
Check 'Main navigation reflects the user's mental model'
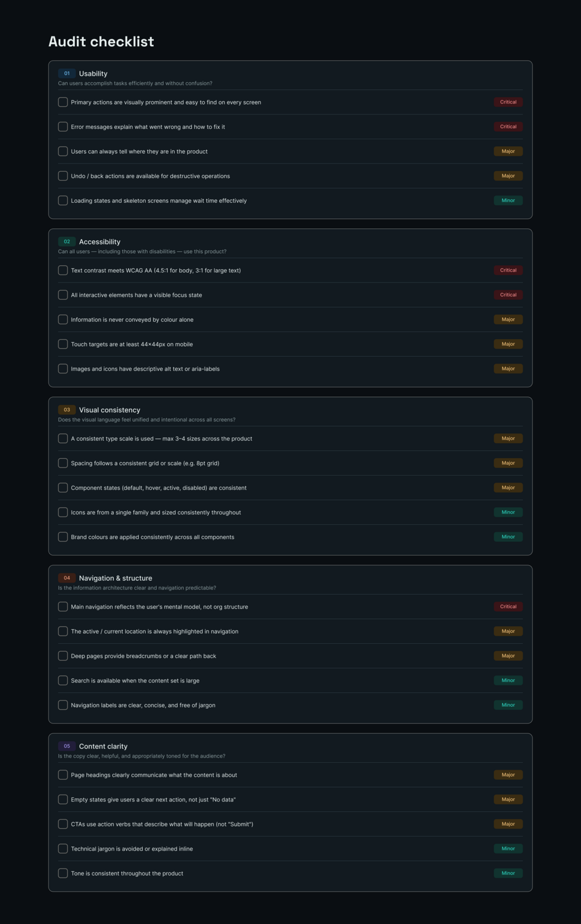(63, 607)
